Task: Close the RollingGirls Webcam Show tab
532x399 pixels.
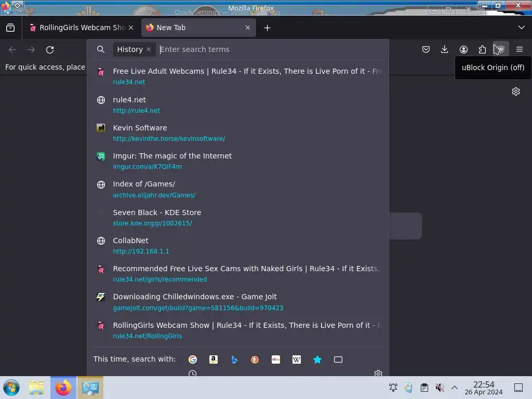Action: [x=131, y=28]
